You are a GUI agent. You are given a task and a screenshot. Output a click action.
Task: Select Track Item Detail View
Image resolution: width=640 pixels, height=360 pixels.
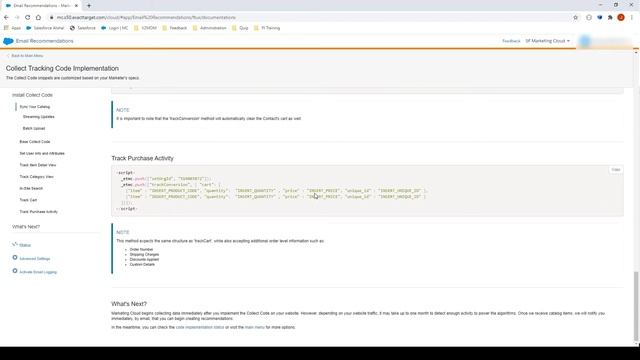[x=38, y=165]
